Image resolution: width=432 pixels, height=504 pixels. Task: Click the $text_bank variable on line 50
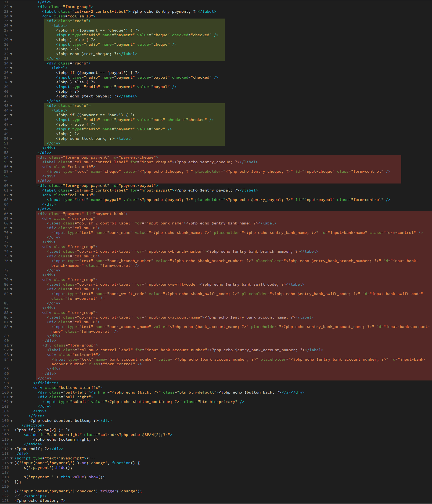point(93,139)
